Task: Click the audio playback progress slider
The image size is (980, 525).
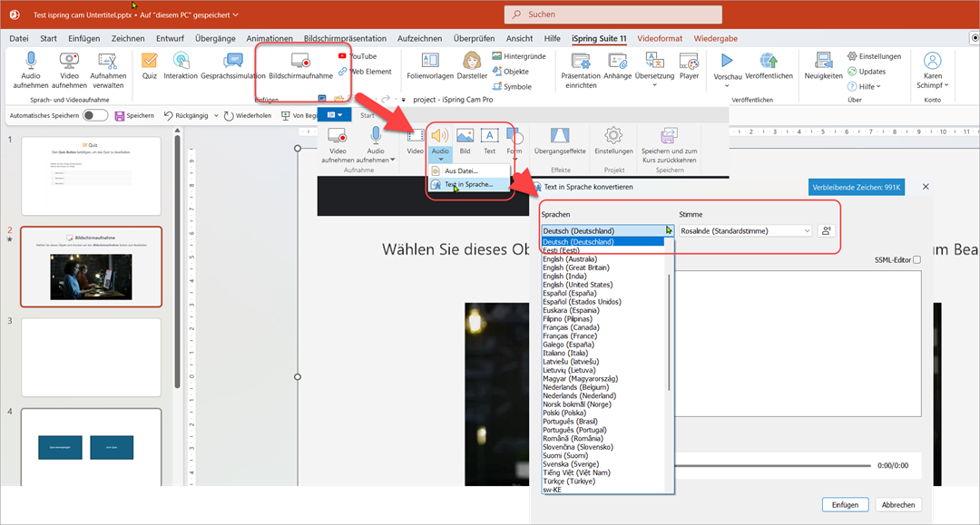Action: pos(771,464)
